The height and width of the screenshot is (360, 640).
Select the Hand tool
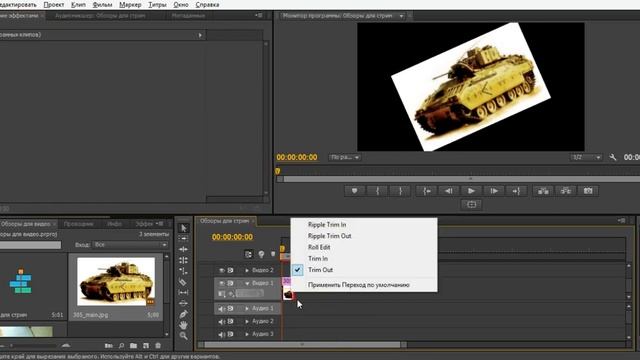(183, 325)
